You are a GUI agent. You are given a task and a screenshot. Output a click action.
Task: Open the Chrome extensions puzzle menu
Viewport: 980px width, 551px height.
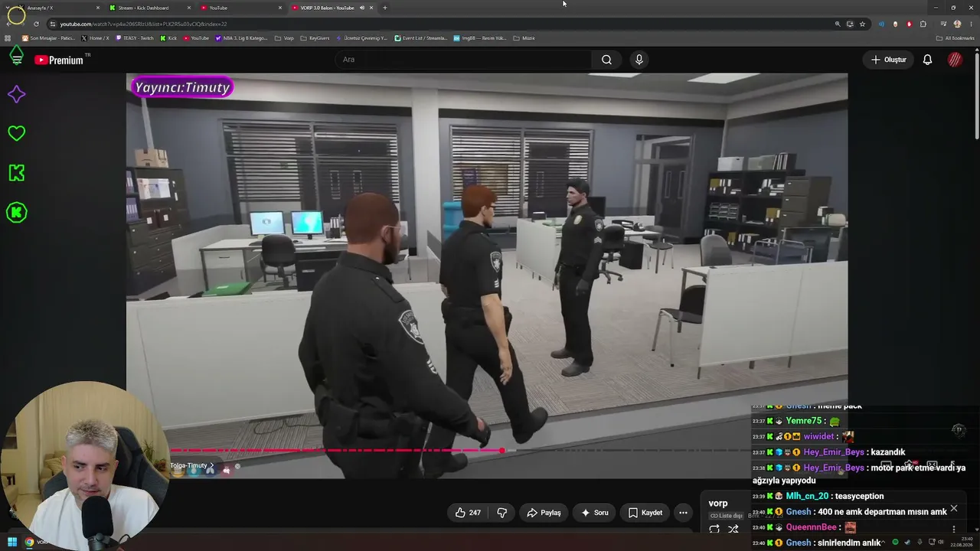tap(923, 24)
